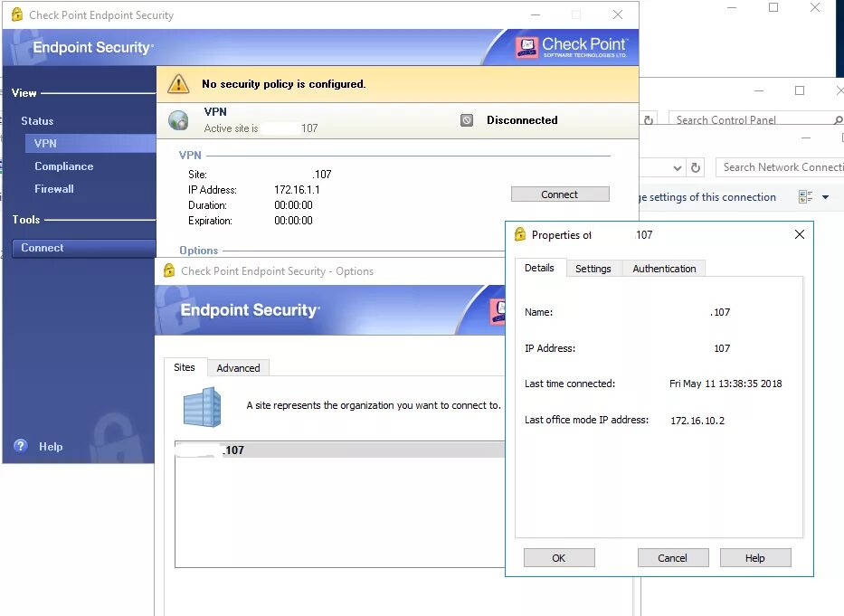Expand the address bar history dropdown
This screenshot has height=616, width=844.
point(678,168)
